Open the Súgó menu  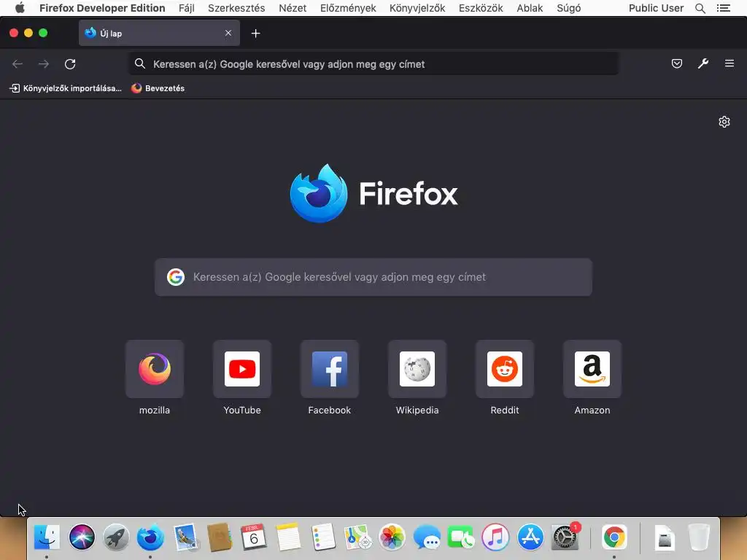(569, 8)
